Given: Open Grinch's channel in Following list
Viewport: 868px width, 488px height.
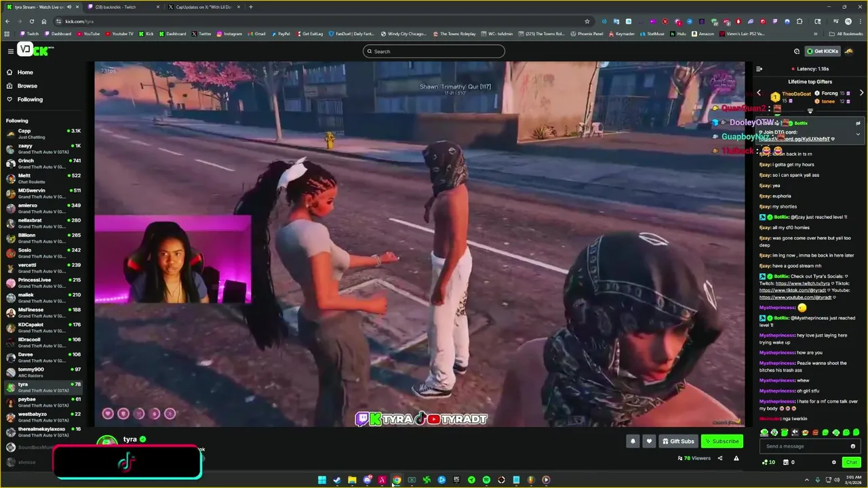Looking at the screenshot, I should (43, 163).
